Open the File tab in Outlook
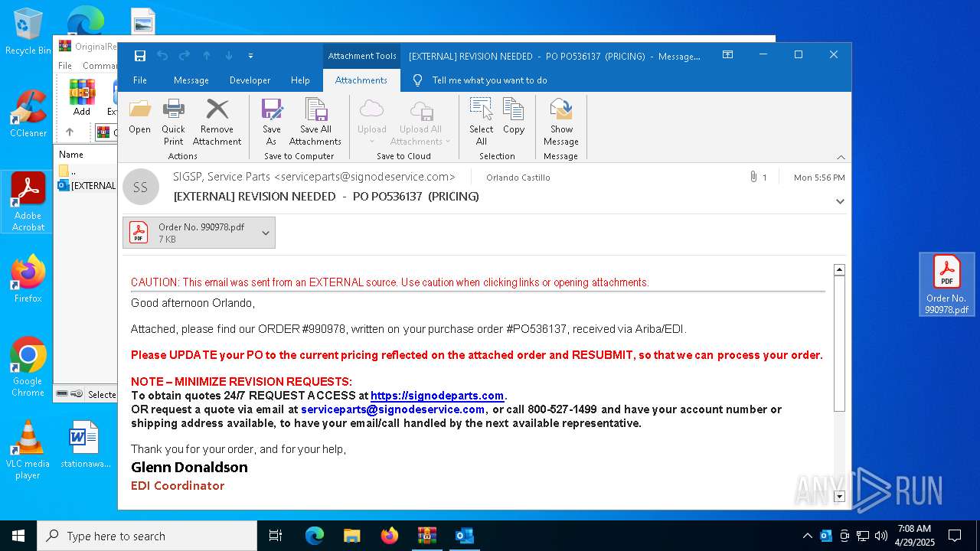Viewport: 980px width, 551px height. (140, 80)
